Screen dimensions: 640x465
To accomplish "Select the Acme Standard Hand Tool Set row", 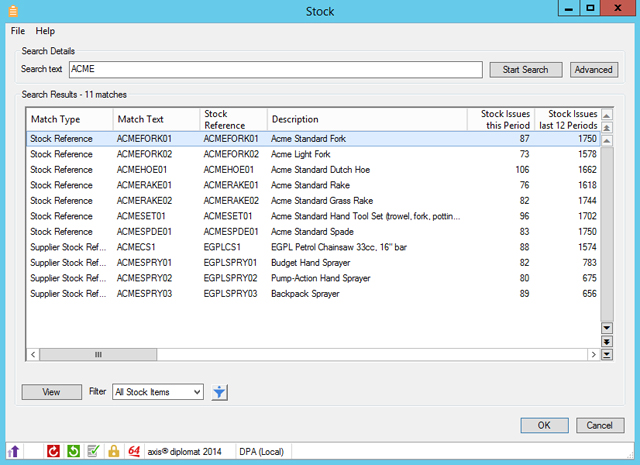I will coord(313,216).
